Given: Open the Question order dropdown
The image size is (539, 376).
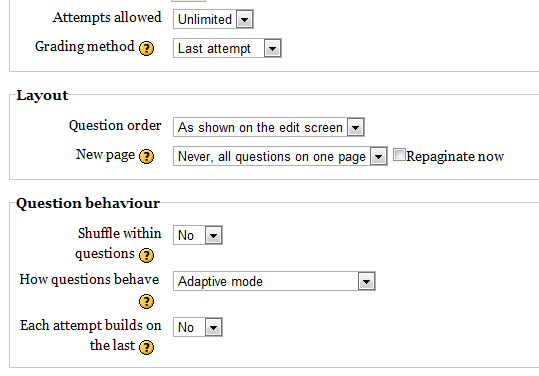Looking at the screenshot, I should point(268,128).
